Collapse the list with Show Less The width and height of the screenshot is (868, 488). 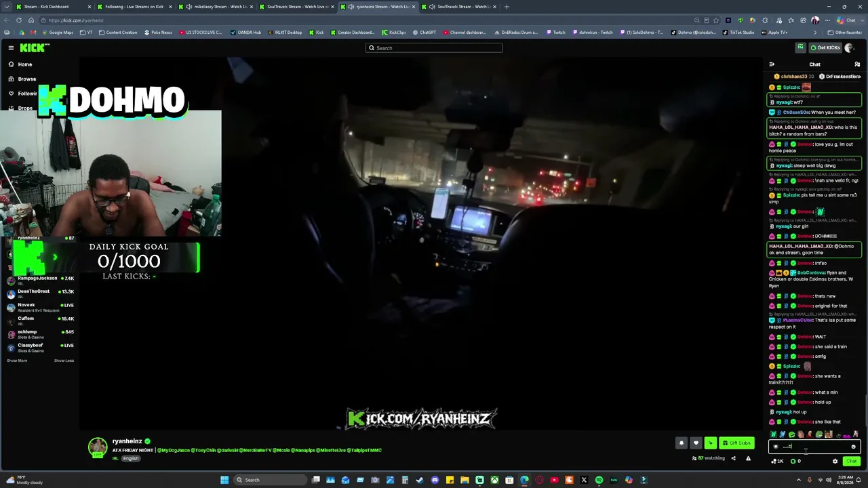click(x=64, y=361)
